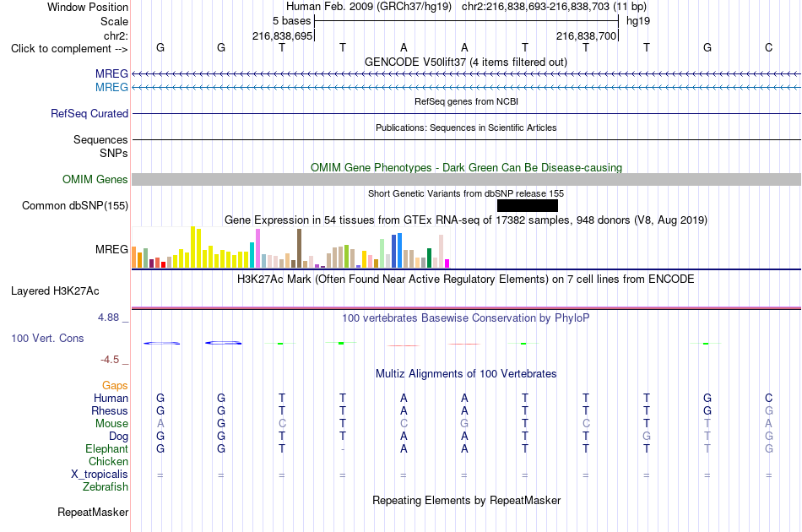The height and width of the screenshot is (532, 802).
Task: Click the black dbSNP variant block
Action: 528,206
